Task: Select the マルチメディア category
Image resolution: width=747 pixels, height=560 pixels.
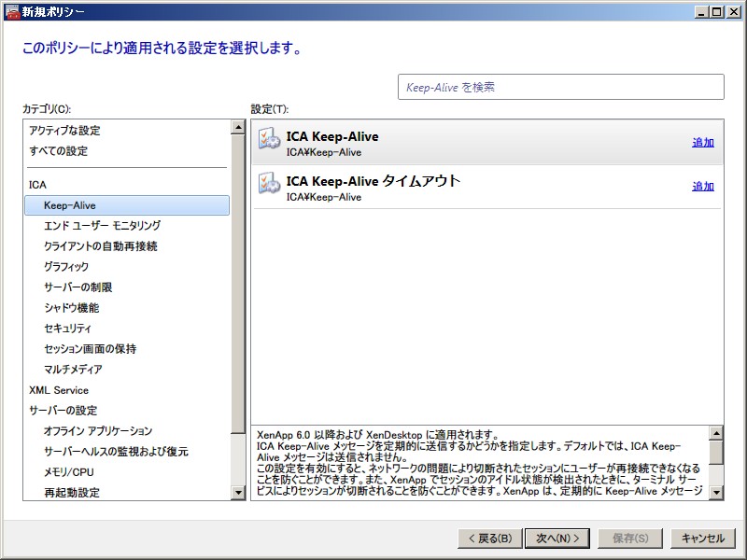Action: coord(73,370)
